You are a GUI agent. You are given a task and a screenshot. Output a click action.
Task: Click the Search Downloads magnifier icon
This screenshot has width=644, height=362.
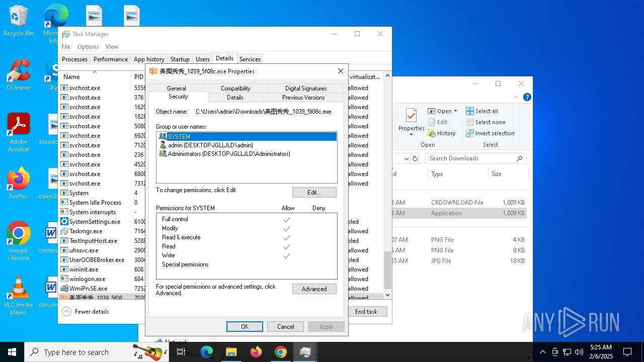520,158
